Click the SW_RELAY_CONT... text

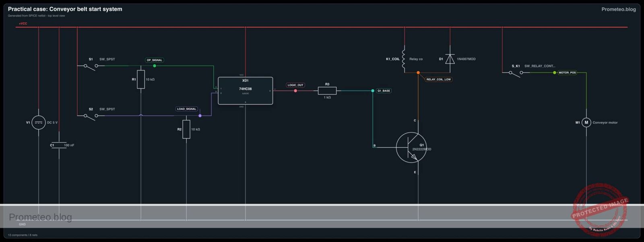click(x=540, y=66)
